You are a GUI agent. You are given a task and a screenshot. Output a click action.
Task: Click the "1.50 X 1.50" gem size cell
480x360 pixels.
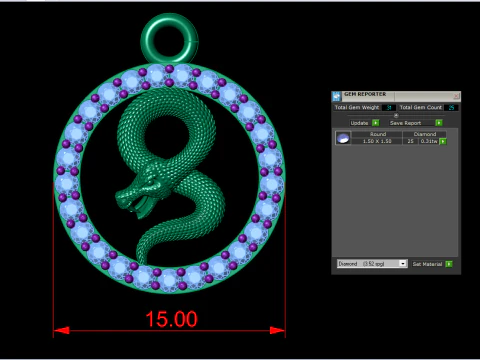point(377,141)
